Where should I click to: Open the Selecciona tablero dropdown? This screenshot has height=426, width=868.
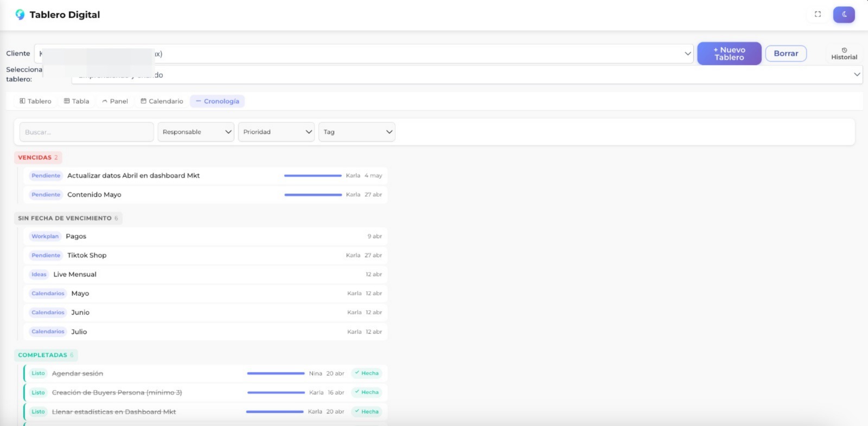click(467, 75)
